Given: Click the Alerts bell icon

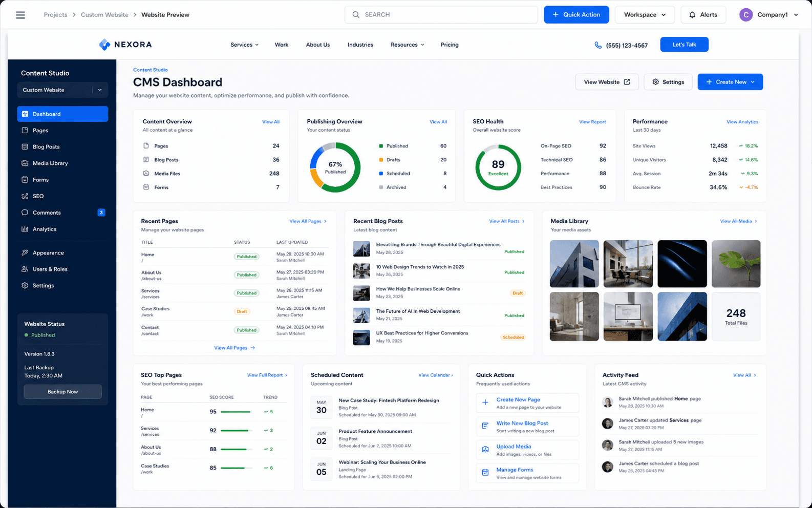Looking at the screenshot, I should tap(692, 15).
